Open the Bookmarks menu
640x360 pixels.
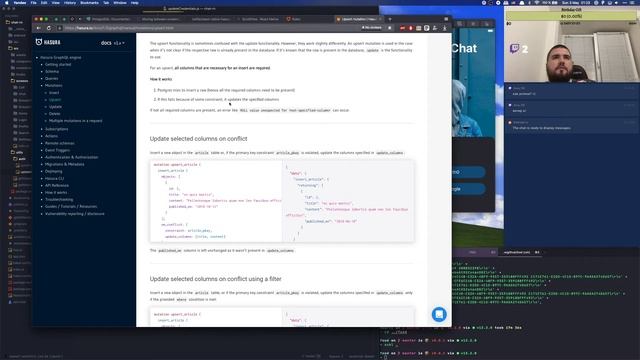tap(89, 2)
